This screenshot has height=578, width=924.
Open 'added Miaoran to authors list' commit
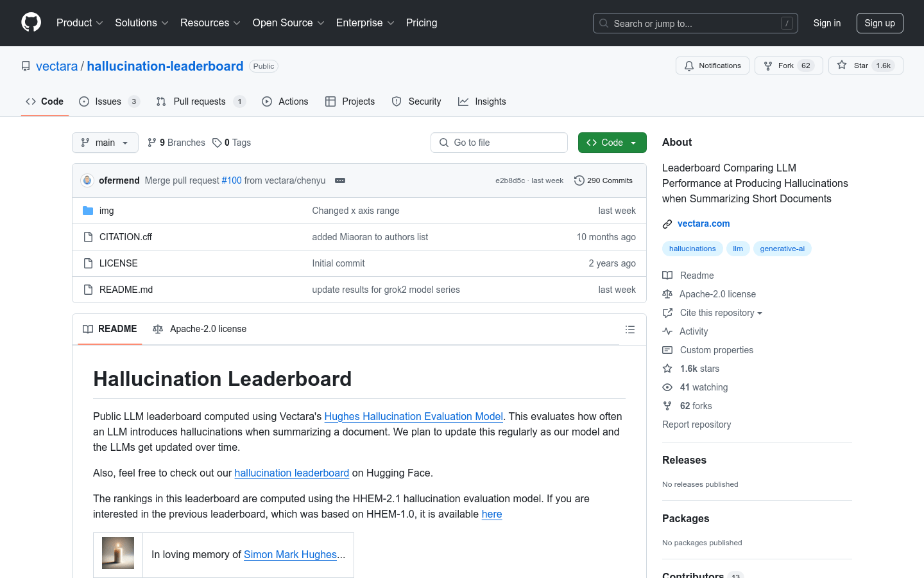tap(370, 237)
